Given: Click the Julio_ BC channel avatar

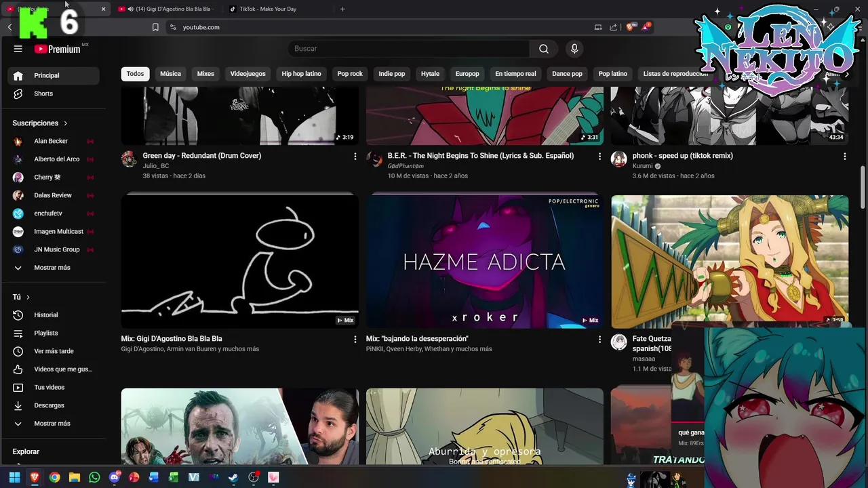Looking at the screenshot, I should (x=129, y=159).
